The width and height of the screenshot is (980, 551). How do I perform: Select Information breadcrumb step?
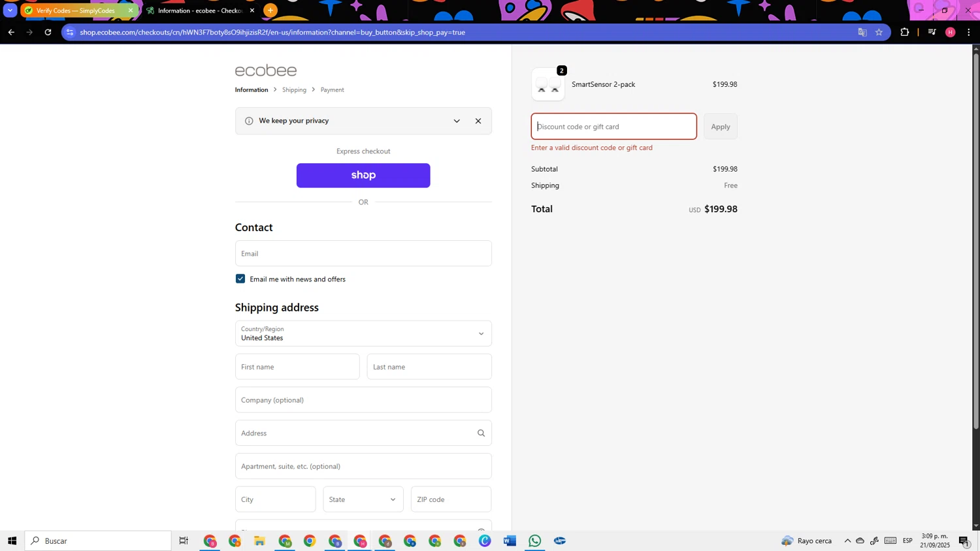point(252,89)
